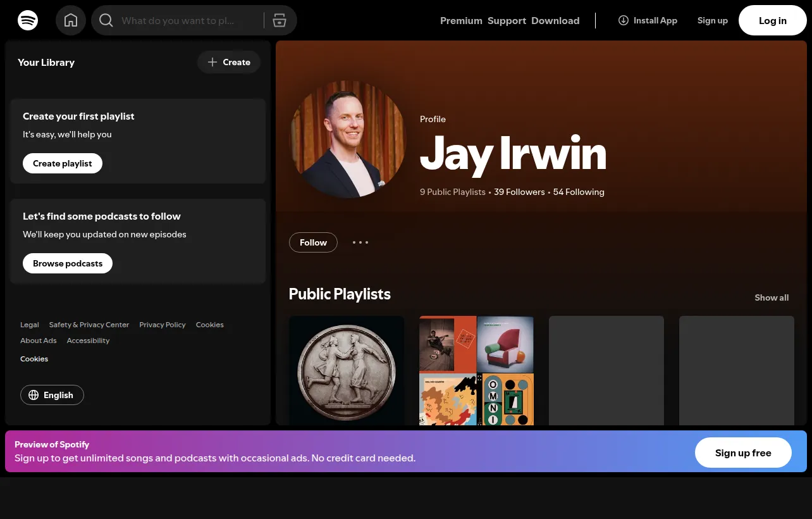Click the plus Create button in library
Image resolution: width=812 pixels, height=519 pixels.
(229, 62)
